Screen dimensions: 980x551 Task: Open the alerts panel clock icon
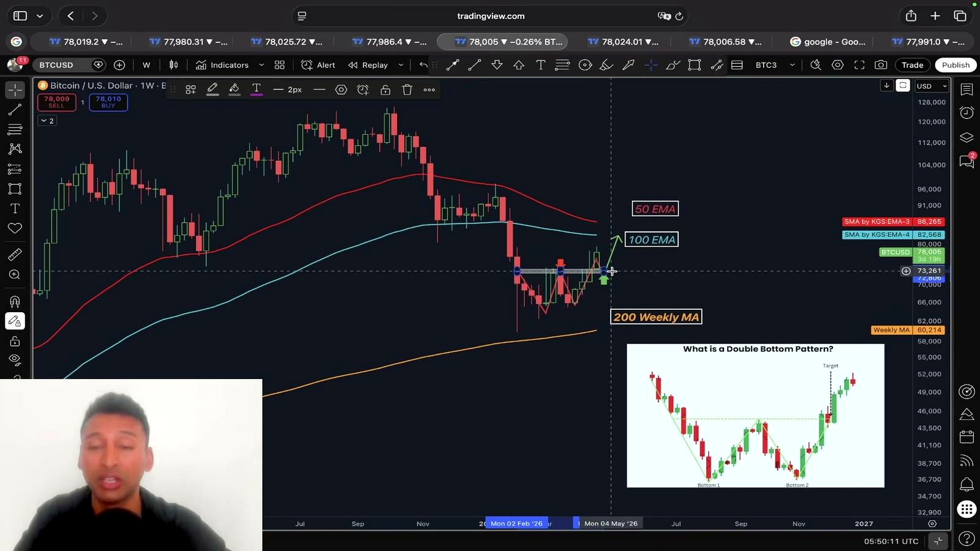[967, 113]
